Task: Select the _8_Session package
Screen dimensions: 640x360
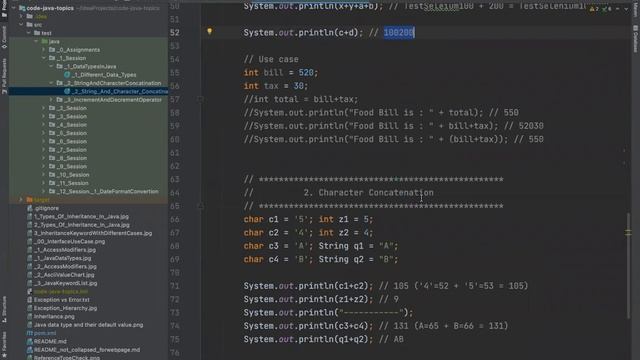Action: (68, 158)
